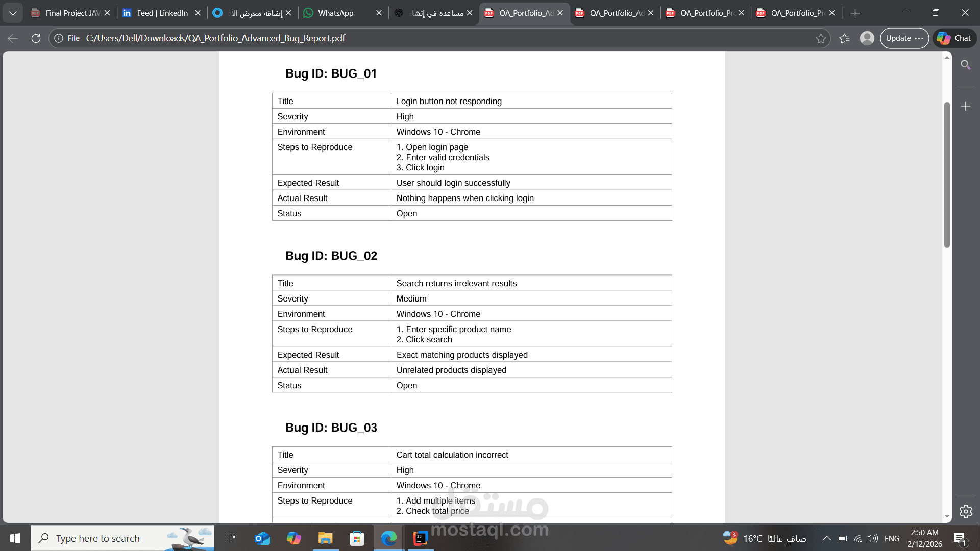980x551 pixels.
Task: Launch IntelliJ IDEA from the taskbar
Action: coord(420,538)
